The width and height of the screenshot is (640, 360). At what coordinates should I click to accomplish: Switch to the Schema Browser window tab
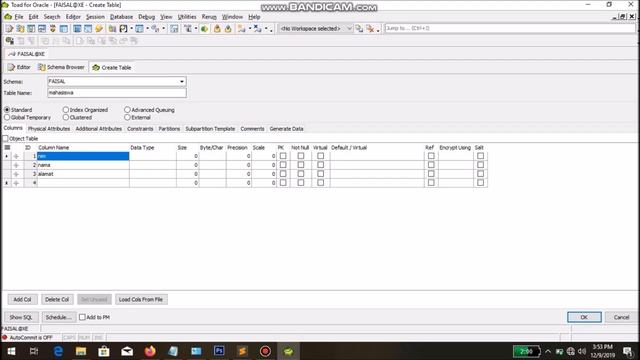point(61,67)
